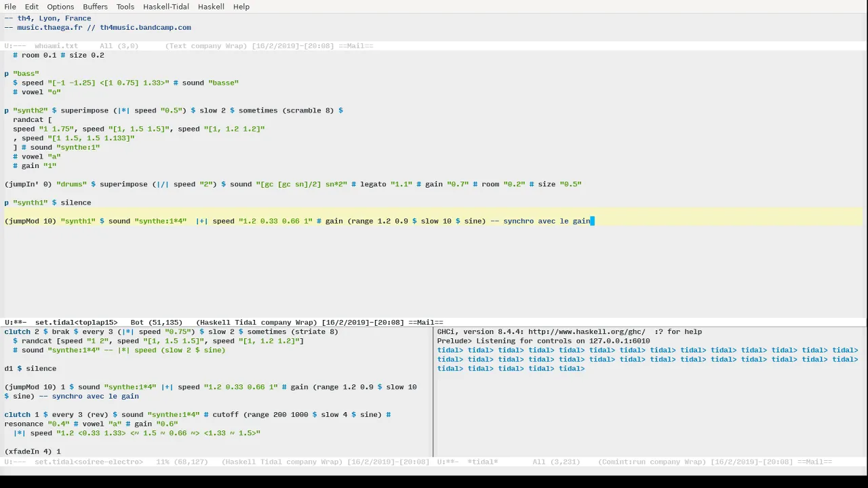The height and width of the screenshot is (488, 868).
Task: Click the whoami.txt buffer name in mode line
Action: pos(56,46)
